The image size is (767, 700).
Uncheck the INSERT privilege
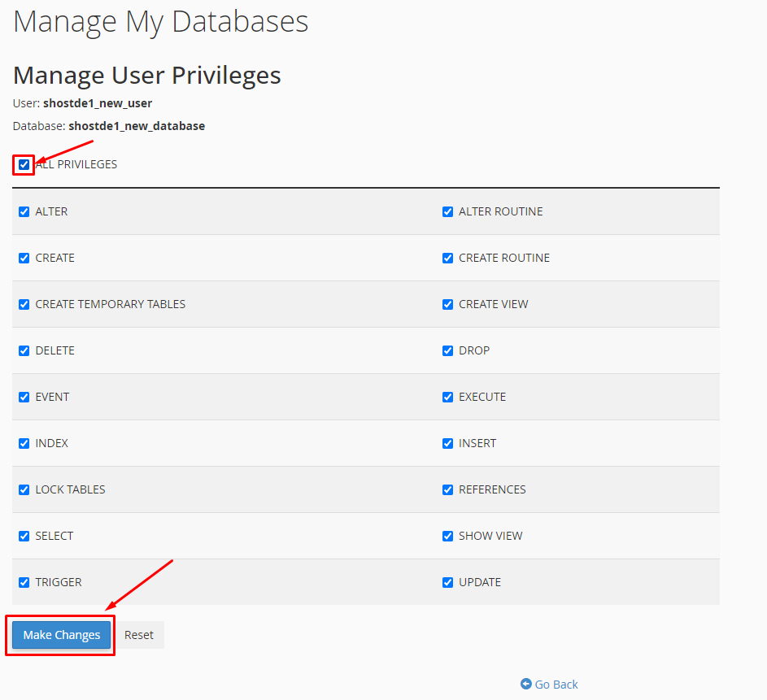[447, 443]
